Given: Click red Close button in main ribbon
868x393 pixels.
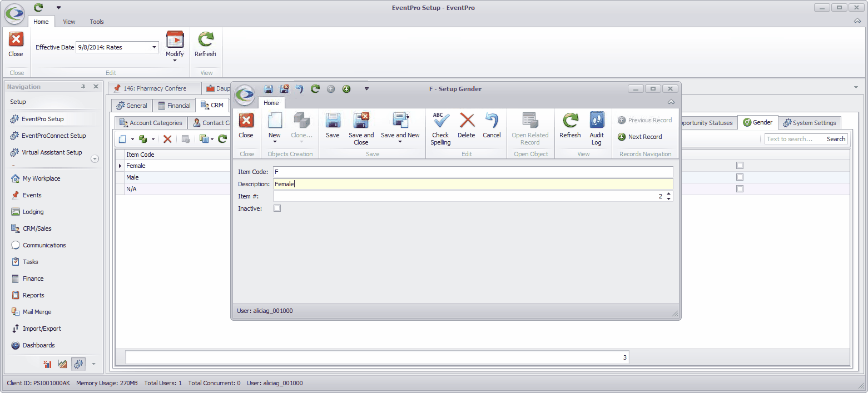Looking at the screenshot, I should coord(16,45).
